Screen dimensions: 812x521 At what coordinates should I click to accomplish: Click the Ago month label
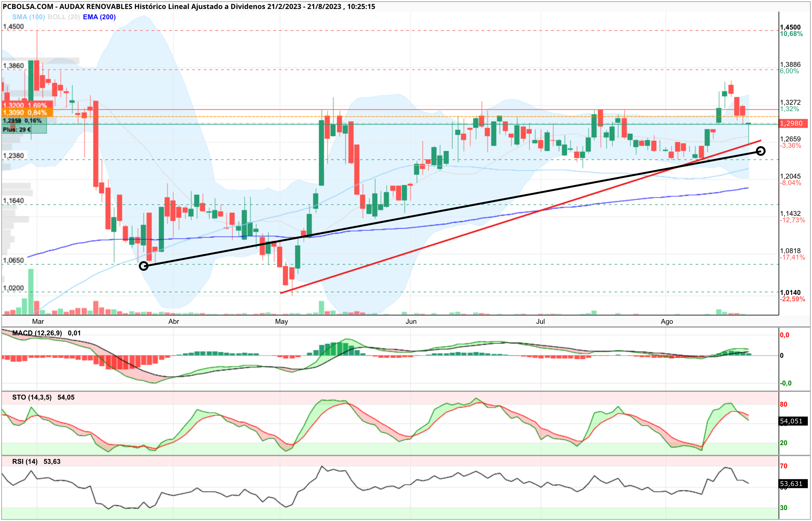click(667, 322)
